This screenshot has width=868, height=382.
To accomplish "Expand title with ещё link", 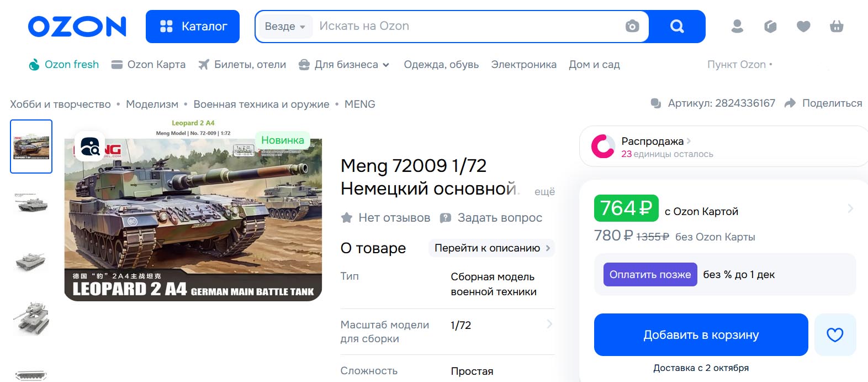I will (x=544, y=191).
